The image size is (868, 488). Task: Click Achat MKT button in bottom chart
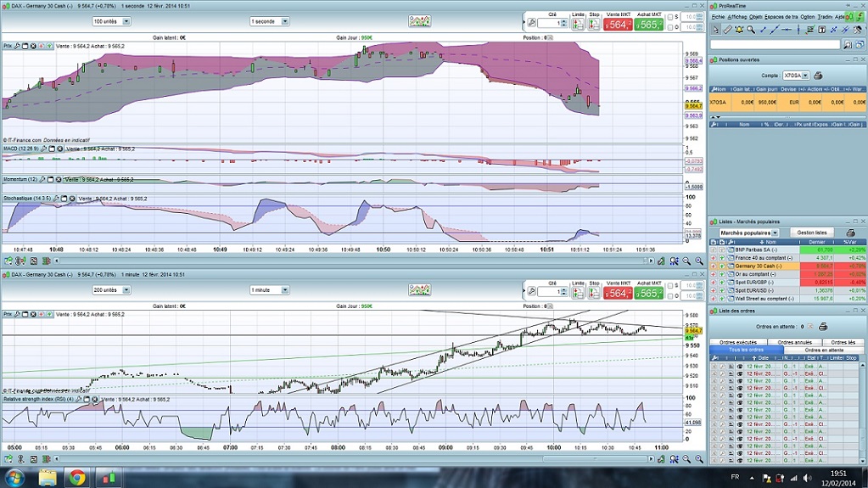coord(648,293)
